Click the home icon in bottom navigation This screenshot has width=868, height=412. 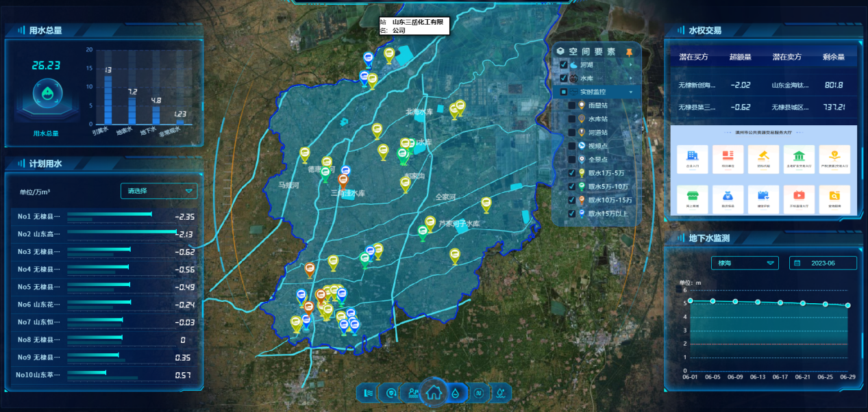pos(433,392)
